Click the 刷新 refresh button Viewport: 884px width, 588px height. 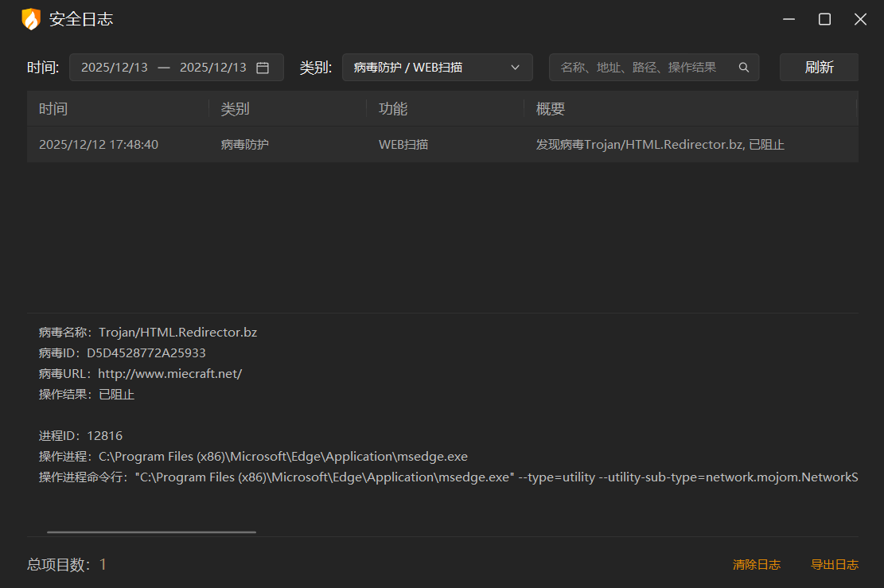pyautogui.click(x=819, y=68)
